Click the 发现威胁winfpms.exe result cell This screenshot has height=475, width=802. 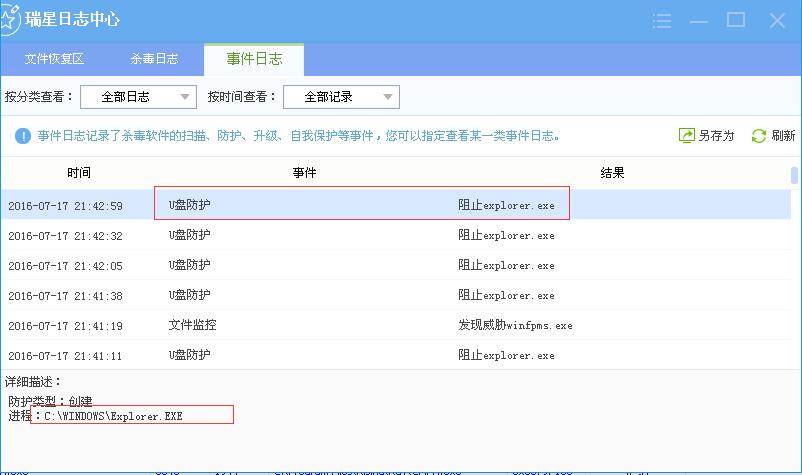(x=515, y=325)
